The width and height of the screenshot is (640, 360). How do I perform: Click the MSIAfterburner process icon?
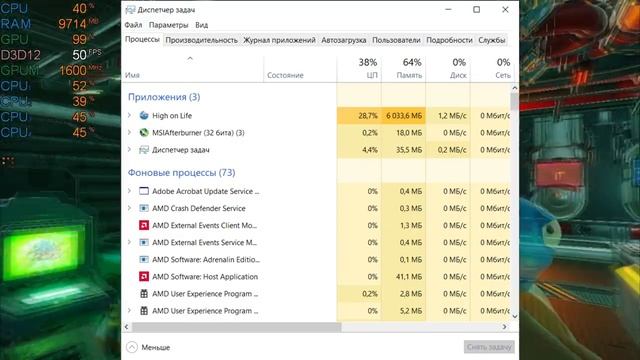pyautogui.click(x=144, y=133)
